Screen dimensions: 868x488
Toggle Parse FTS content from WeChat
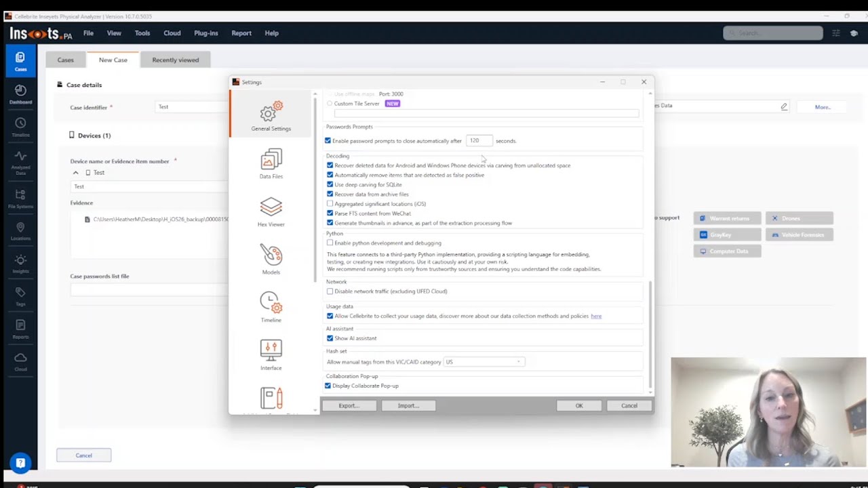pyautogui.click(x=330, y=213)
